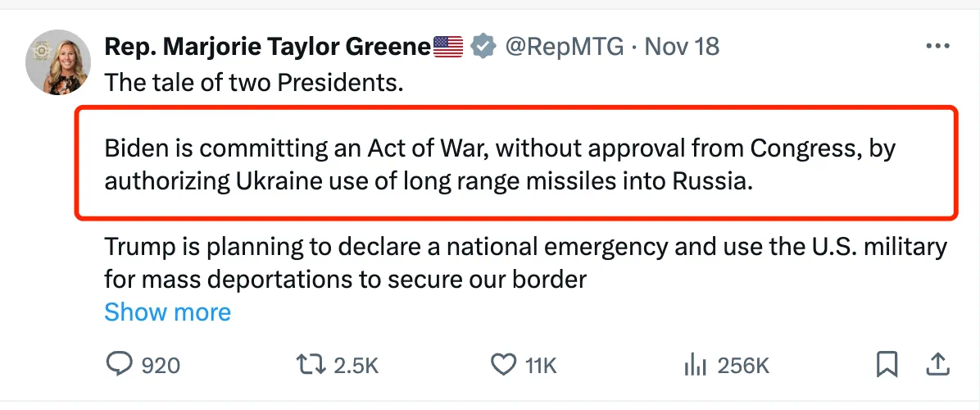Click the reply speech bubble icon
Viewport: 980px width, 410px height.
click(120, 365)
